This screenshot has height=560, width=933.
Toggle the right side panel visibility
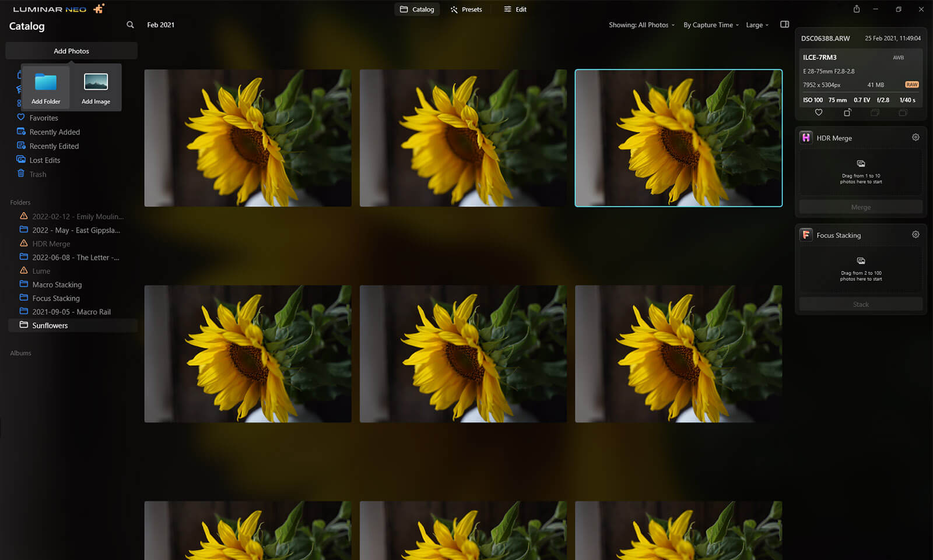[784, 24]
